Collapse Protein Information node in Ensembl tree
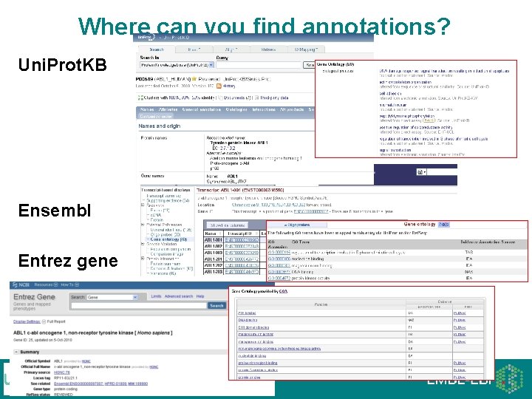 pyautogui.click(x=143, y=259)
